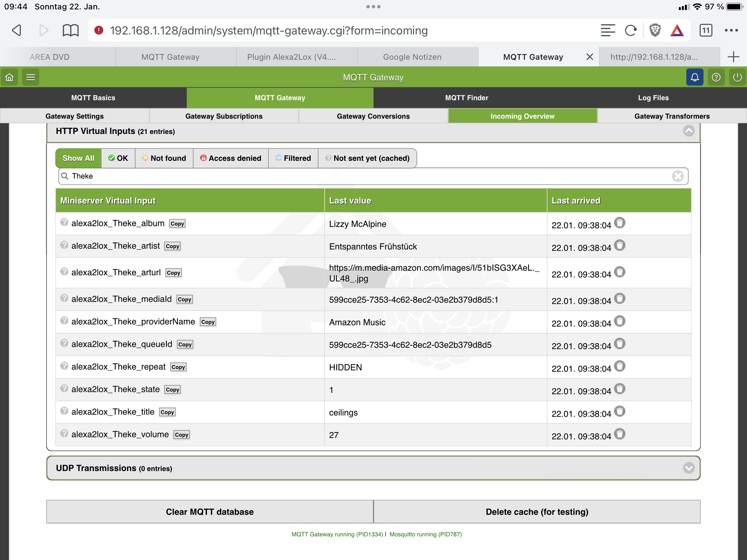This screenshot has width=747, height=560.
Task: Collapse the HTTP Virtual Inputs section
Action: (x=689, y=131)
